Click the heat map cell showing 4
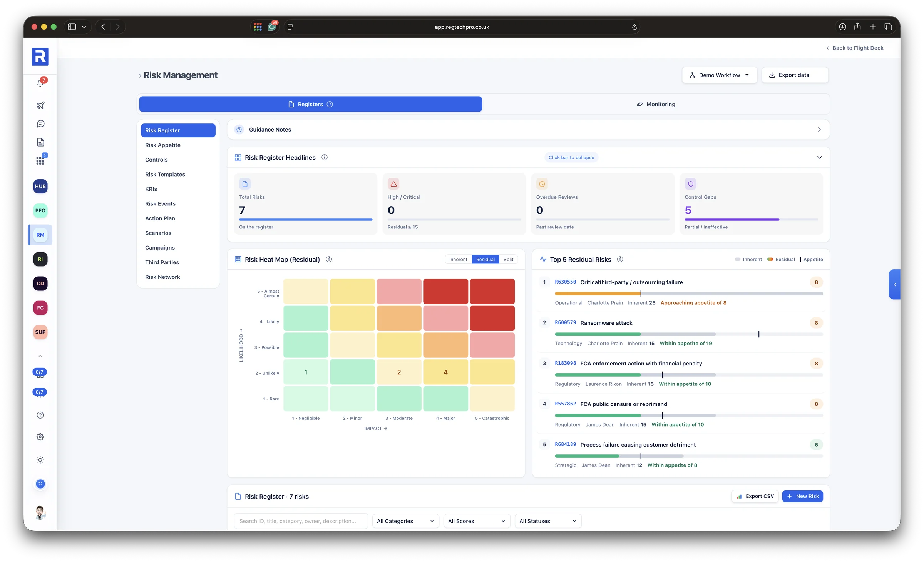Viewport: 924px width, 562px height. click(x=445, y=372)
